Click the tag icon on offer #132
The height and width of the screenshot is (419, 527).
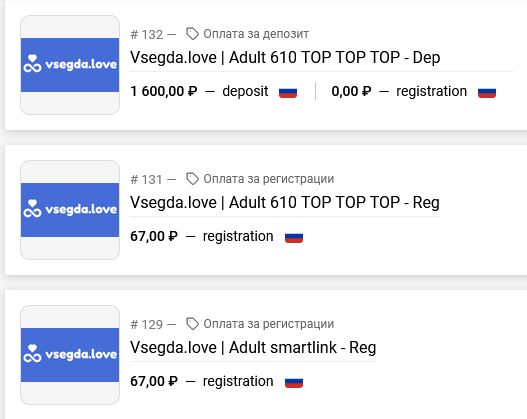pos(192,34)
